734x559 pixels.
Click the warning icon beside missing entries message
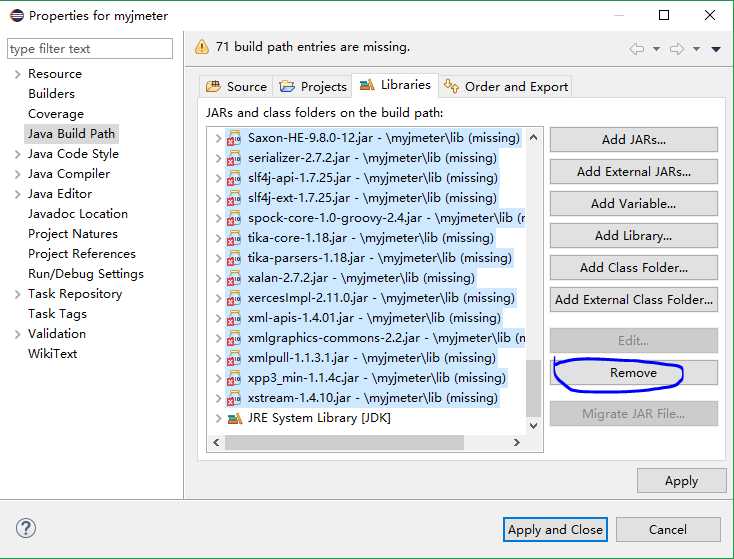tap(202, 47)
